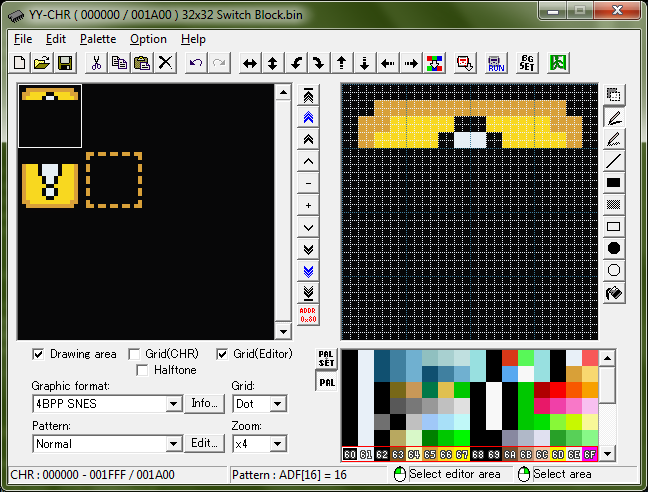Pick palette color 61 white

pos(366,454)
